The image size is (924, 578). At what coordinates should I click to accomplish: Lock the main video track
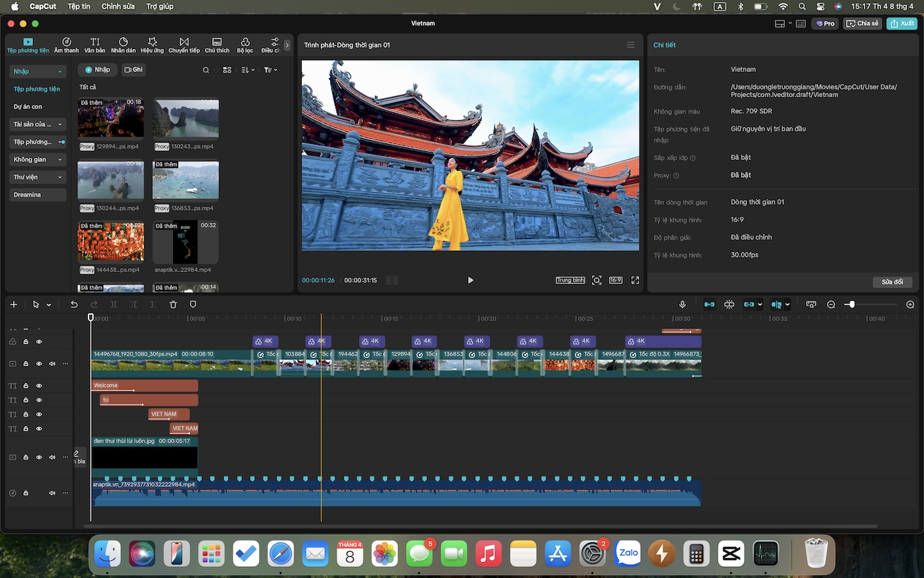[26, 363]
